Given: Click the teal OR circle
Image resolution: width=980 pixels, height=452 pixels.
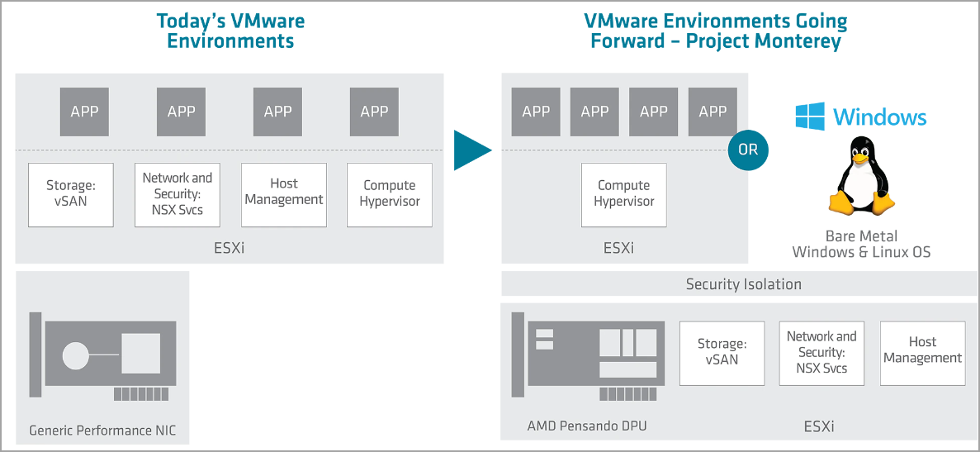Looking at the screenshot, I should pyautogui.click(x=748, y=151).
